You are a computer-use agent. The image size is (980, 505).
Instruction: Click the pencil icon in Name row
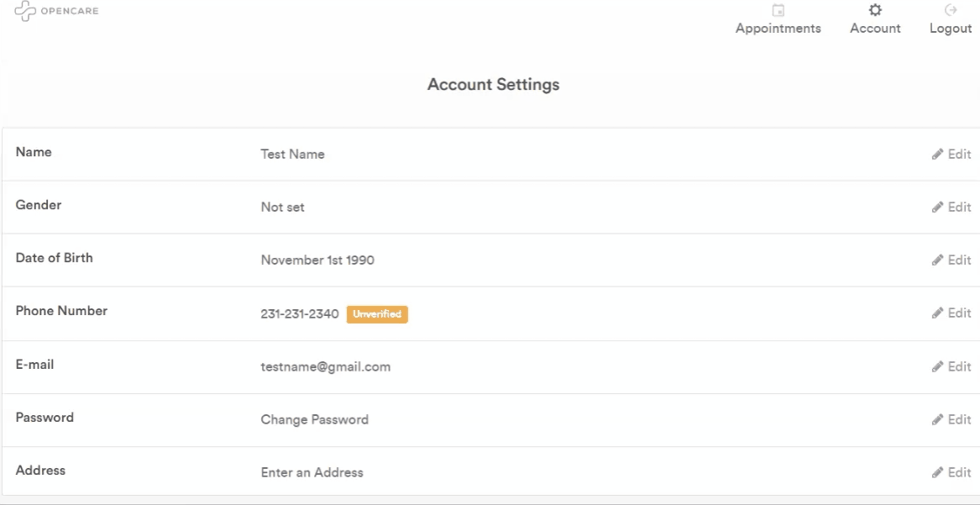(x=937, y=155)
